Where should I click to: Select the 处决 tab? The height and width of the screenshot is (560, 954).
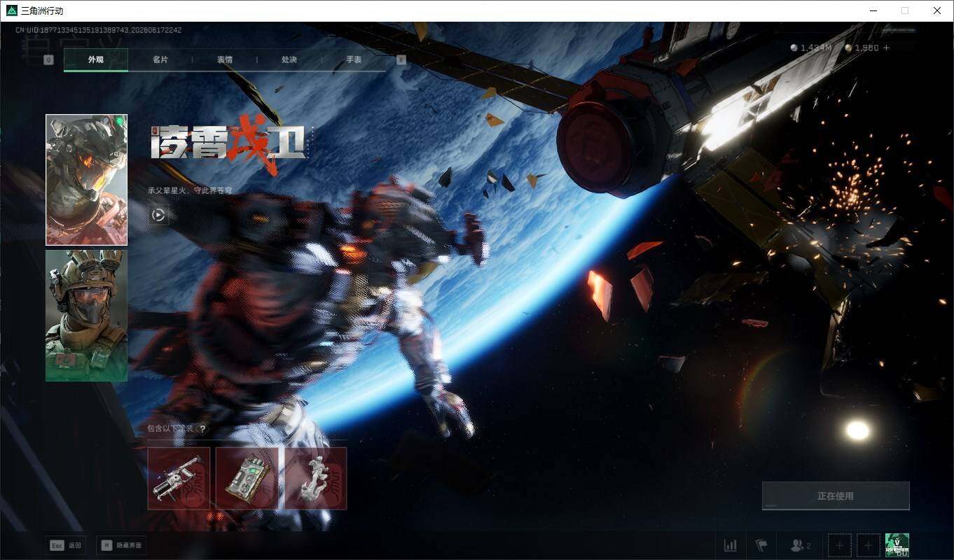(x=289, y=59)
